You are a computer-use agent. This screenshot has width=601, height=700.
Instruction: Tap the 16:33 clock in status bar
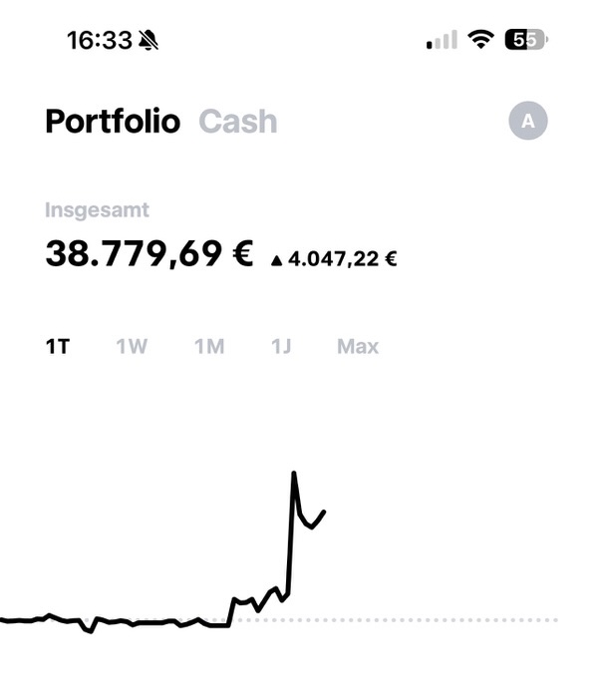[x=99, y=40]
